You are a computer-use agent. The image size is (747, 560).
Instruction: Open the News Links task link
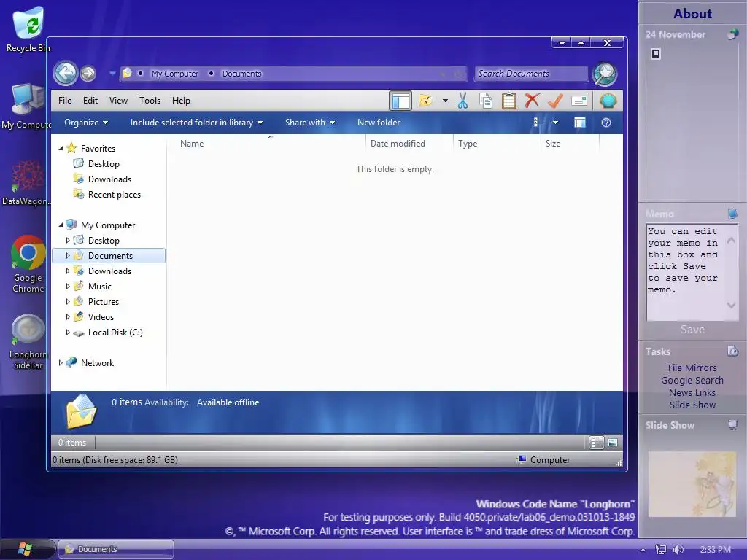[692, 392]
